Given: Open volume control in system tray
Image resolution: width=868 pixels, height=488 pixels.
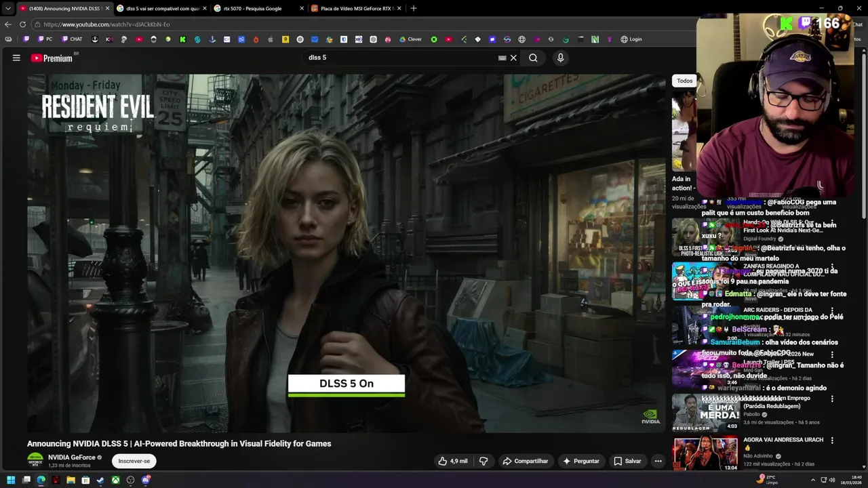Looking at the screenshot, I should pos(832,480).
